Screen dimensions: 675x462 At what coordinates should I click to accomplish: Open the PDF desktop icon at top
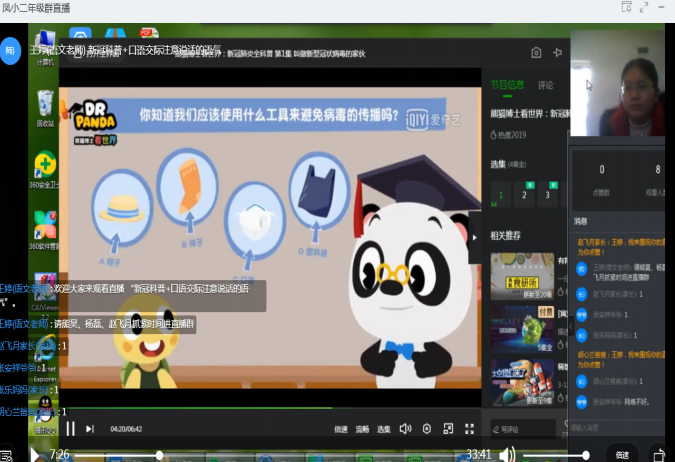[149, 33]
